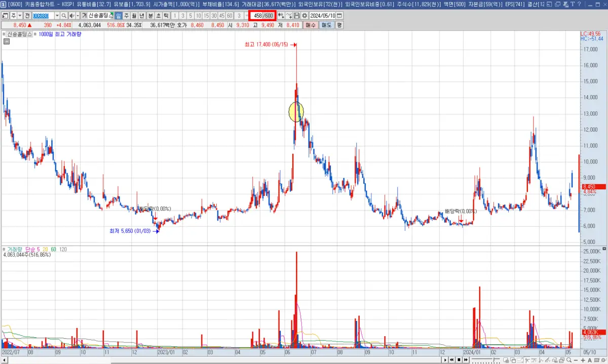Image resolution: width=608 pixels, height=364 pixels.
Task: Click the yellow 20 moving average label
Action: pyautogui.click(x=46, y=250)
